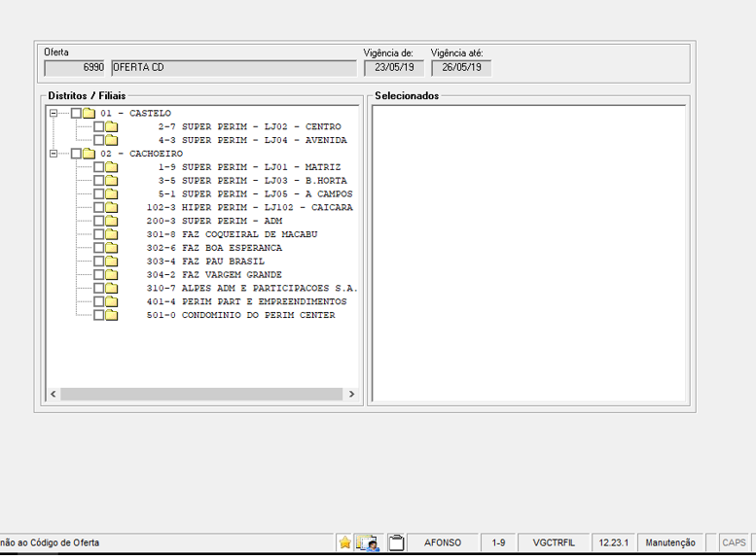Click folder icon beside 1-9 SUPER PERIM LJ01
Viewport: 756px width, 559px height.
click(111, 167)
